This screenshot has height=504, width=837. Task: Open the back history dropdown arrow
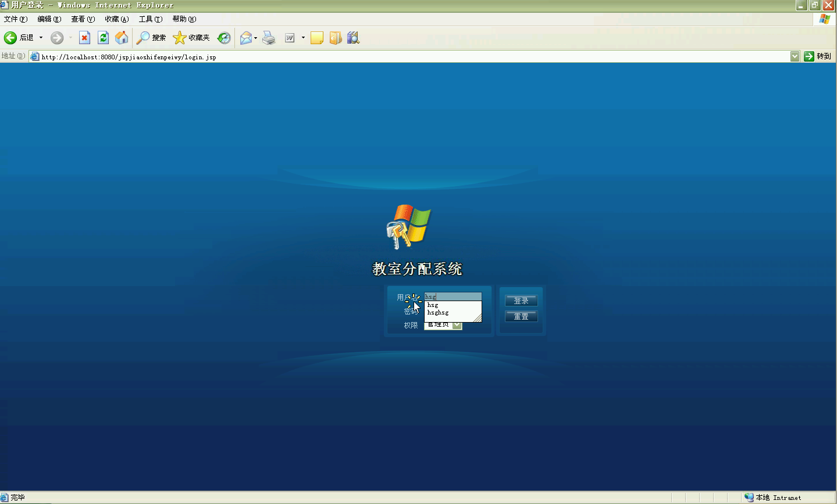(x=41, y=38)
